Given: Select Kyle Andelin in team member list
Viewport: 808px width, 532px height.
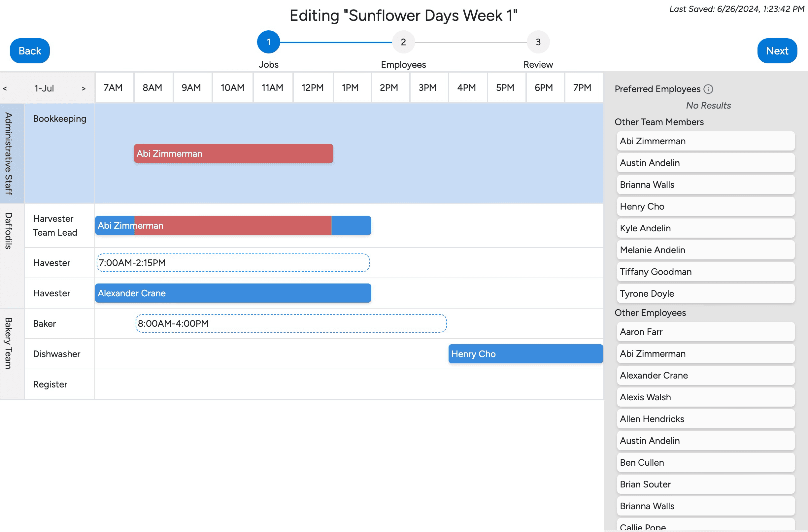Looking at the screenshot, I should pos(705,228).
